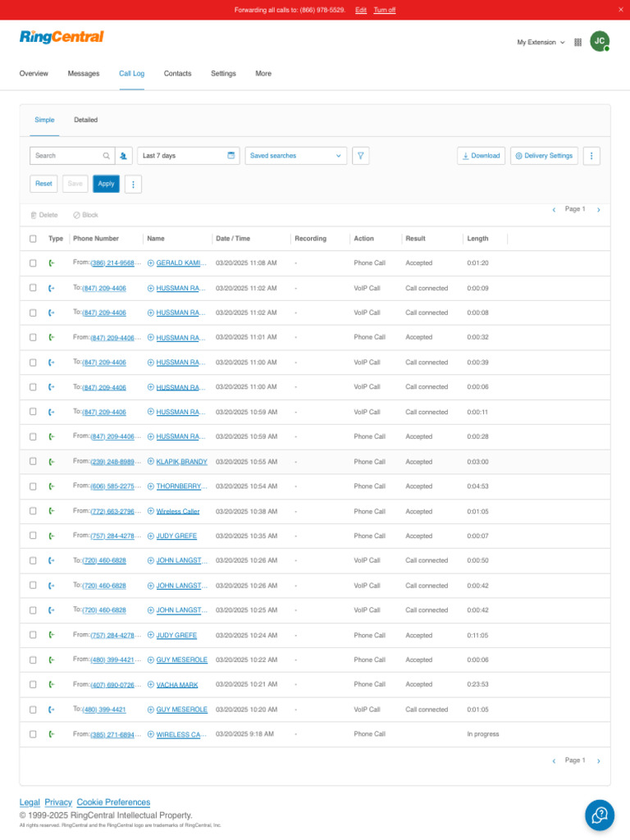Open the Legal link
The width and height of the screenshot is (630, 840).
point(30,802)
